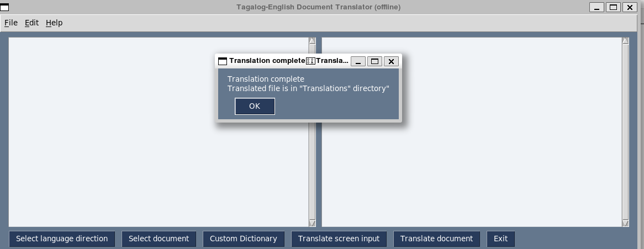Minimize the main translator window
The height and width of the screenshot is (249, 644).
[x=597, y=7]
